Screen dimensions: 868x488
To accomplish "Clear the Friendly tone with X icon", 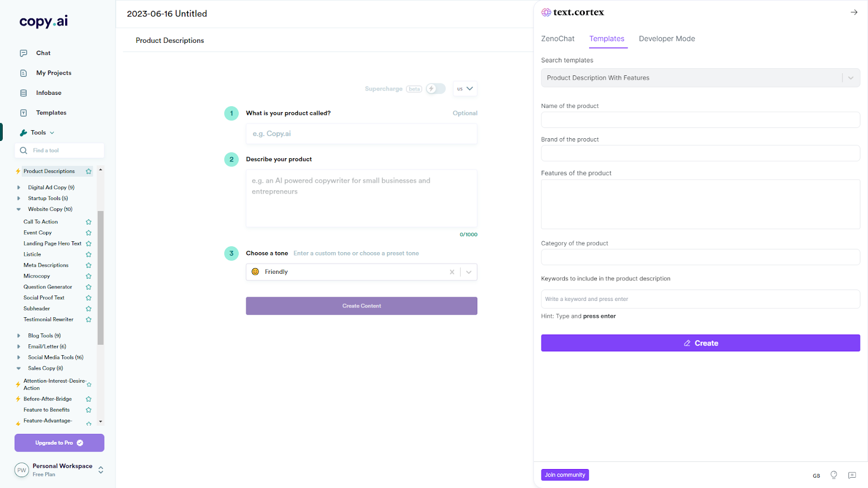I will tap(452, 272).
